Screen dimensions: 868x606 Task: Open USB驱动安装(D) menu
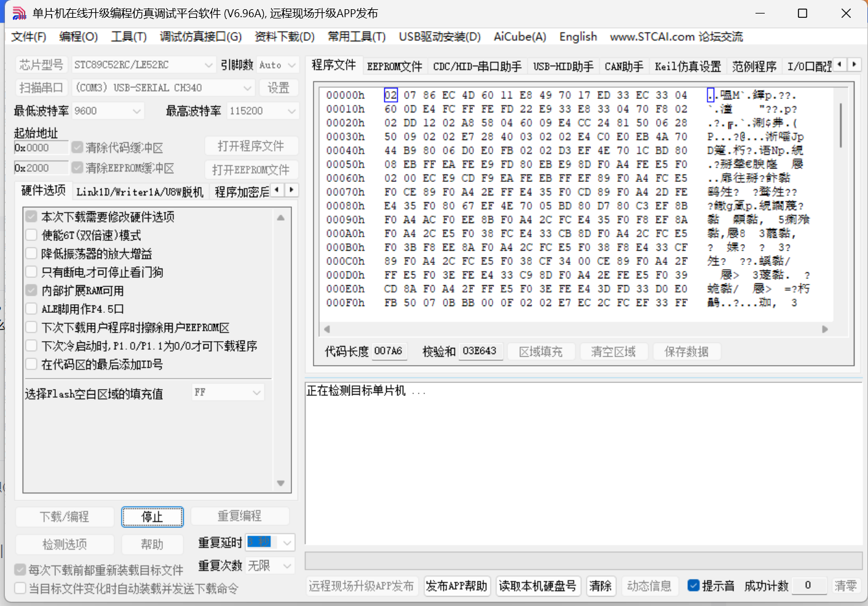coord(440,37)
